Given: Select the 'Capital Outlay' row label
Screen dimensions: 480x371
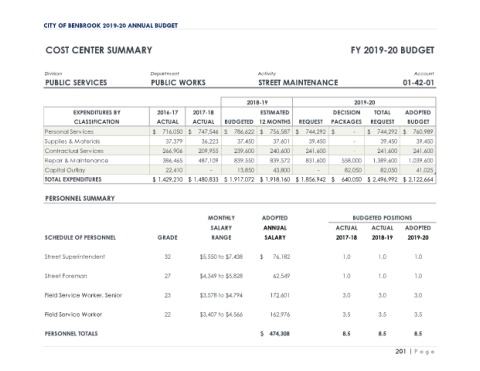Looking at the screenshot, I should (x=65, y=170).
